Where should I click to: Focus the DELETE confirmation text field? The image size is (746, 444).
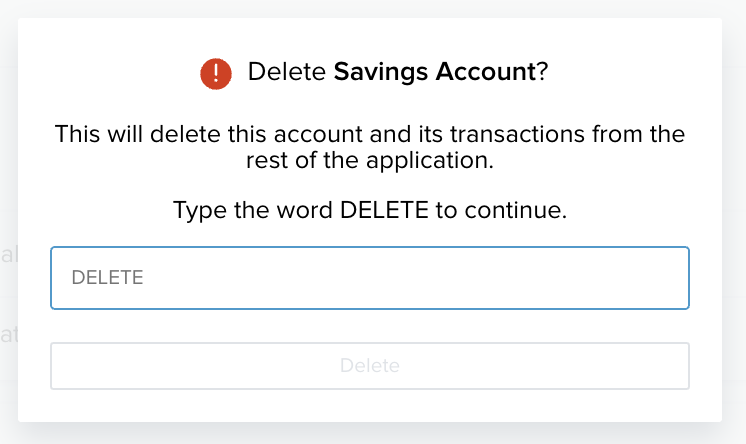pyautogui.click(x=369, y=277)
